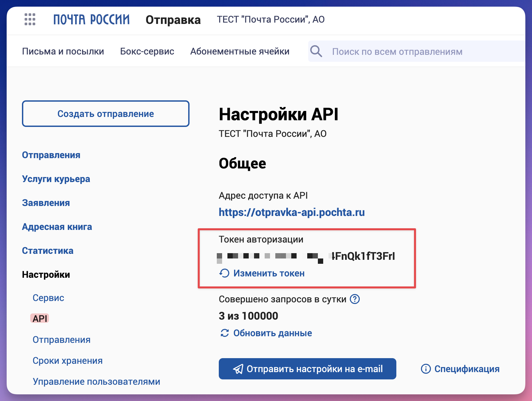Screen dimensions: 532x401
Task: Select the API settings subsection
Action: [x=40, y=319]
